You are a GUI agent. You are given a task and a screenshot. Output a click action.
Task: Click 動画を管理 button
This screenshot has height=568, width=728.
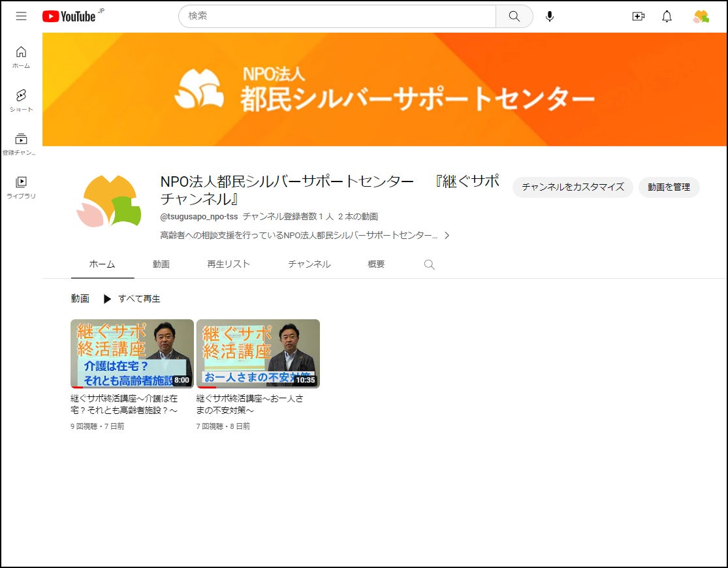pos(669,187)
